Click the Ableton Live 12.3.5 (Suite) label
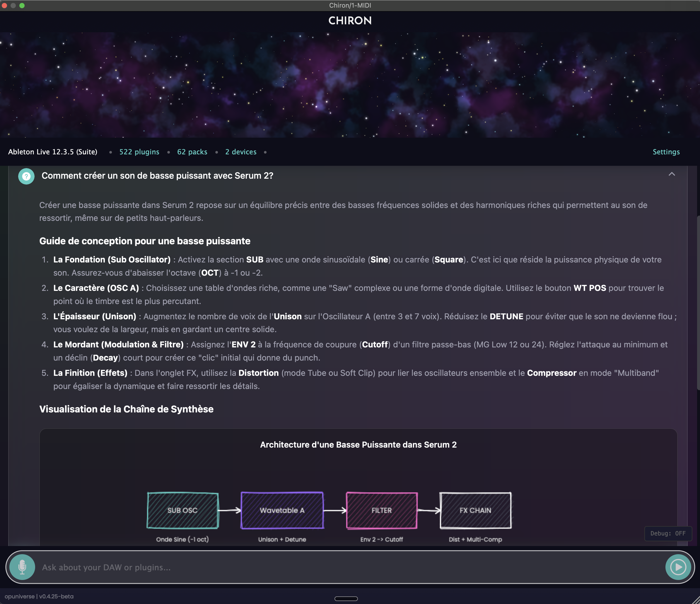This screenshot has height=604, width=700. (x=53, y=152)
